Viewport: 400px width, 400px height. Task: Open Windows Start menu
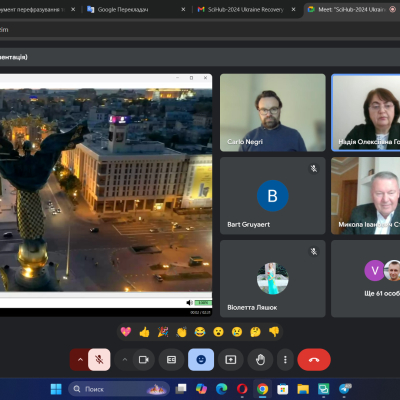tap(56, 389)
